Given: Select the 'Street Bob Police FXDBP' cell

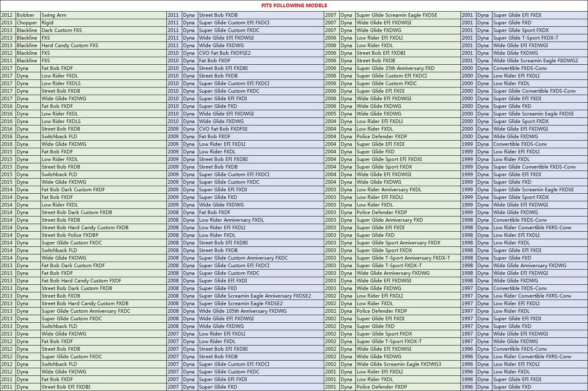Looking at the screenshot, I should (x=70, y=235).
